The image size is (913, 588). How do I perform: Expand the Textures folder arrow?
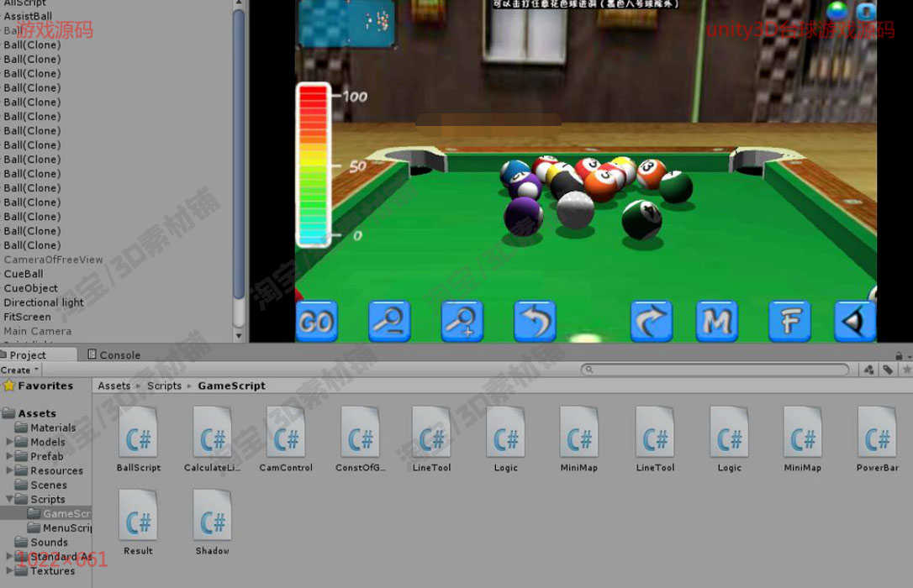(x=8, y=570)
